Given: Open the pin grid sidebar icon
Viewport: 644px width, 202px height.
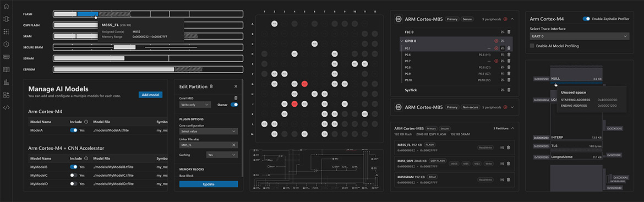Looking at the screenshot, I should pos(6,31).
